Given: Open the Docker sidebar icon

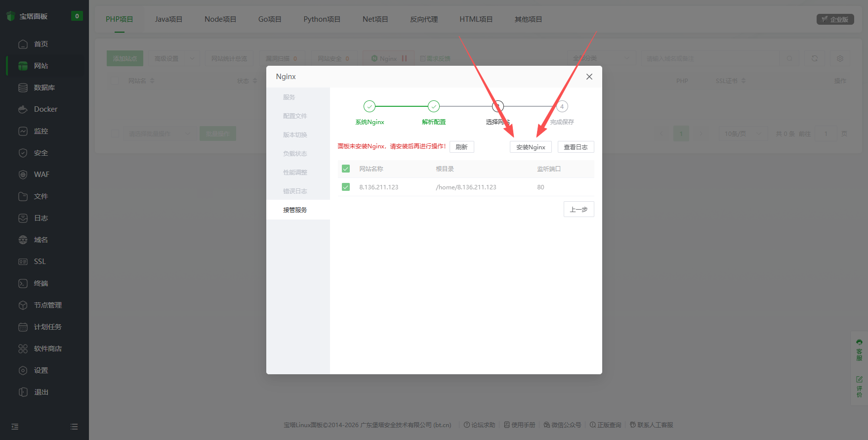Looking at the screenshot, I should click(23, 109).
